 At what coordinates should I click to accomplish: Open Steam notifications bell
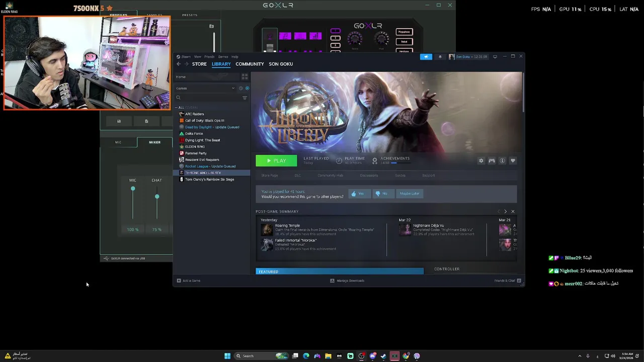pos(440,57)
